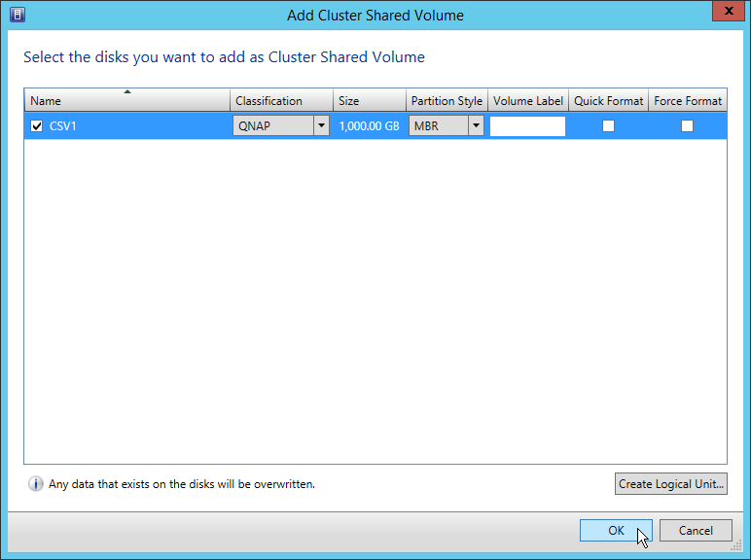Open the QNAP classification dropdown

[x=321, y=125]
